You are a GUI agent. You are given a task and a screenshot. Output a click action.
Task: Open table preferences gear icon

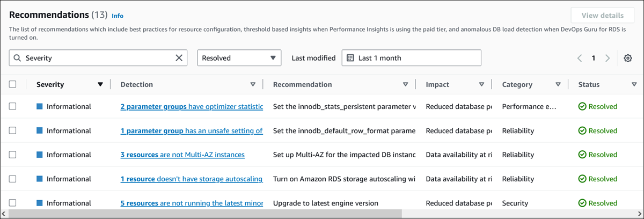coord(627,58)
